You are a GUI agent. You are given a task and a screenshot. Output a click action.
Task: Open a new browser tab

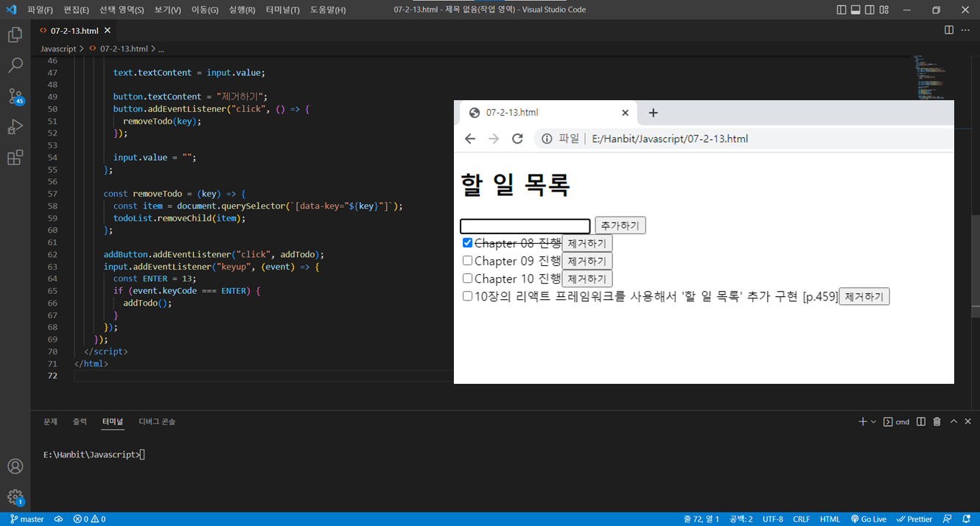[653, 113]
